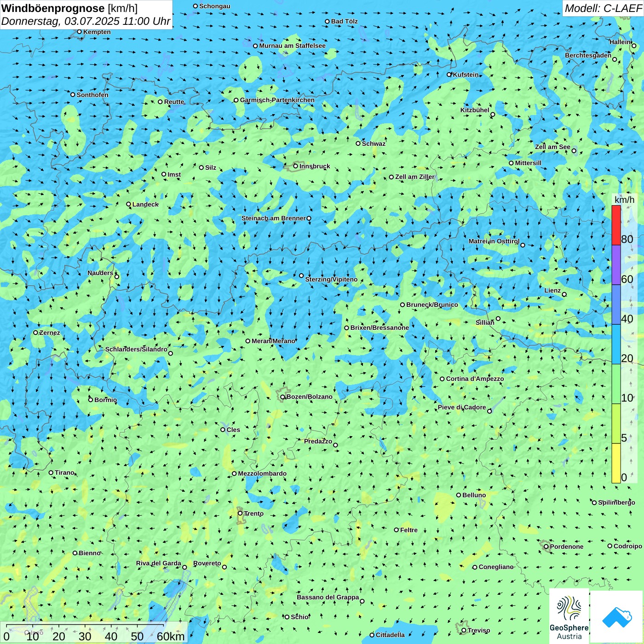This screenshot has height=644, width=644.
Task: Click the Kempten city marker
Action: click(79, 32)
